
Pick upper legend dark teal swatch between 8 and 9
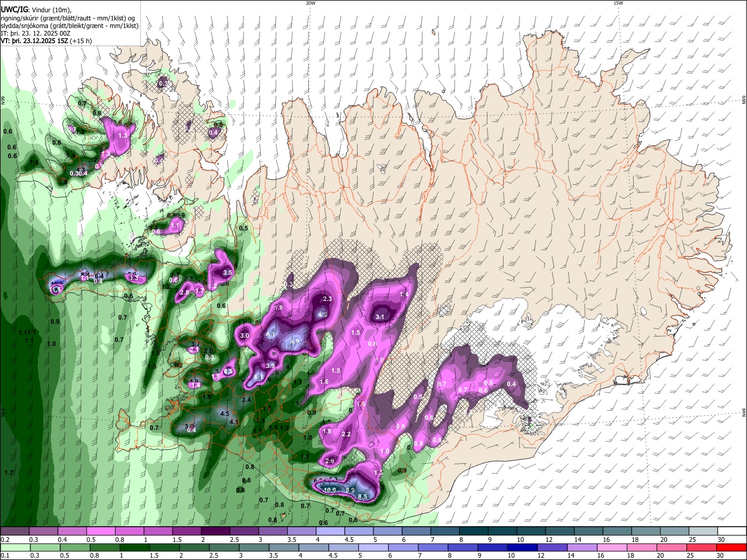pos(473,531)
